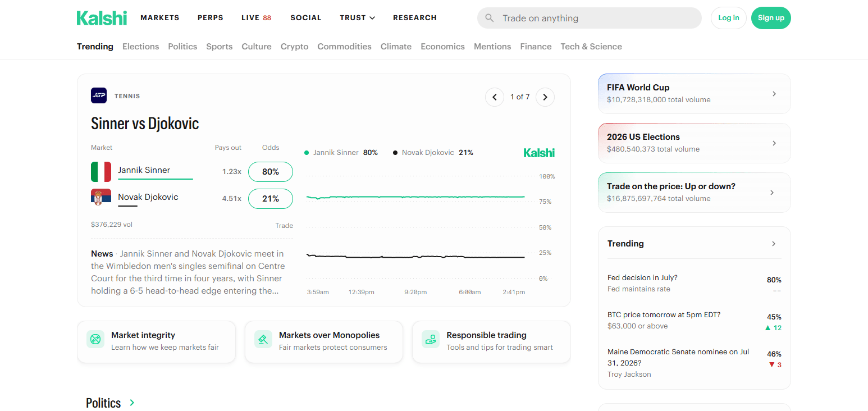868x411 pixels.
Task: Click the Italy flag beside Jannik Sinner
Action: pyautogui.click(x=101, y=172)
